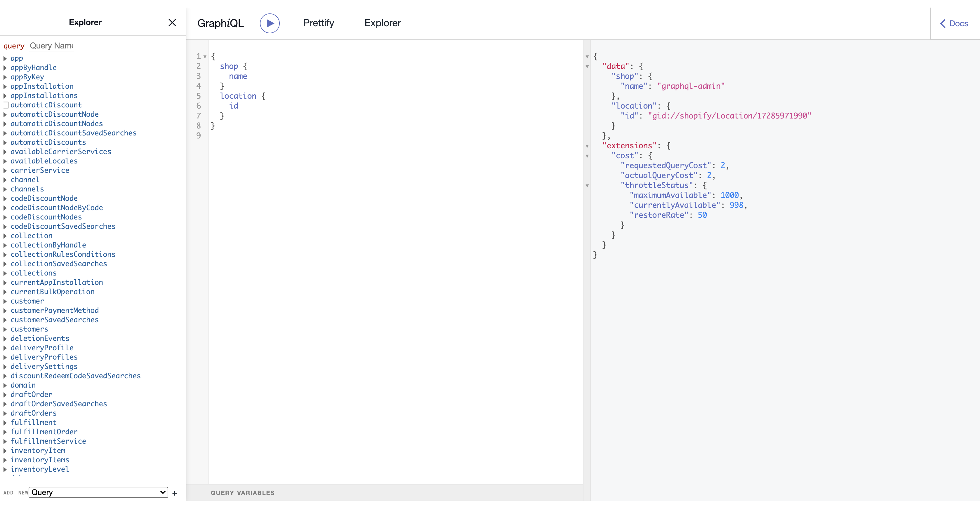Expand the inventoryItem field arrow
This screenshot has height=509, width=980.
coord(5,450)
